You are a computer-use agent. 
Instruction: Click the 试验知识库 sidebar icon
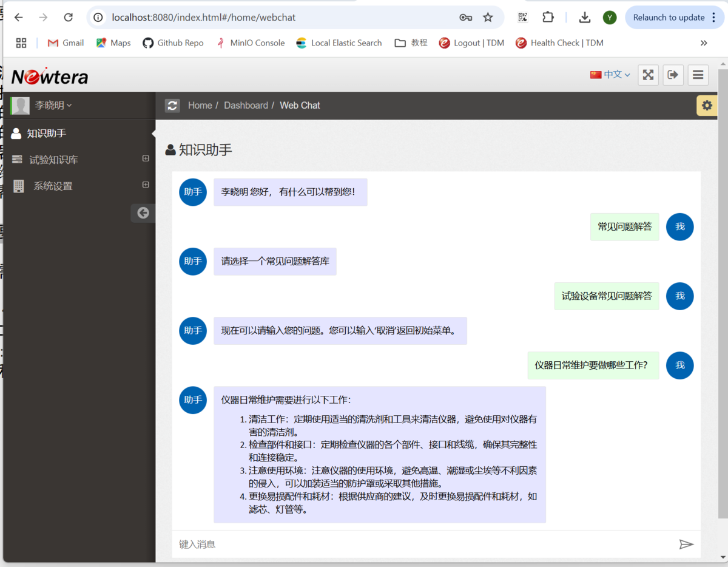pyautogui.click(x=17, y=160)
